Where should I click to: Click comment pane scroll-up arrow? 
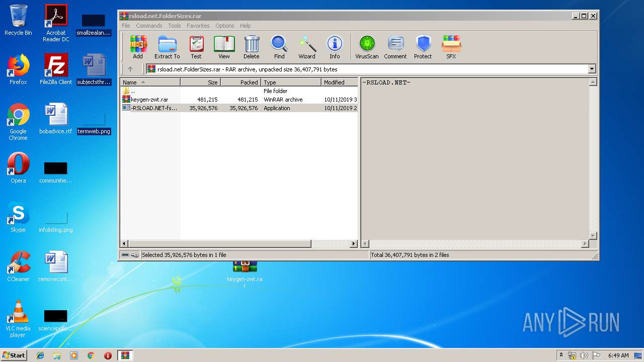tap(593, 82)
